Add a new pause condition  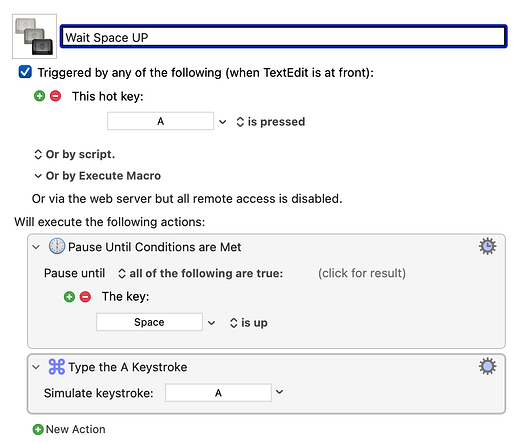click(69, 296)
